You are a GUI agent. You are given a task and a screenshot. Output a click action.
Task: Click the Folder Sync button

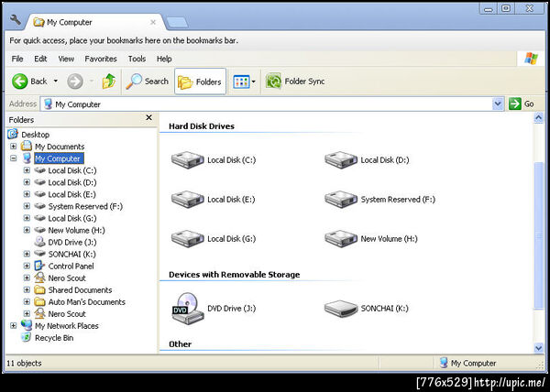295,82
